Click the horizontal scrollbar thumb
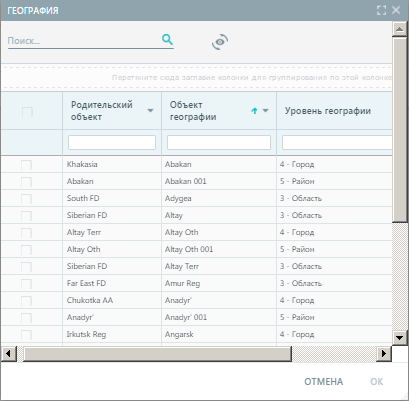 point(157,353)
